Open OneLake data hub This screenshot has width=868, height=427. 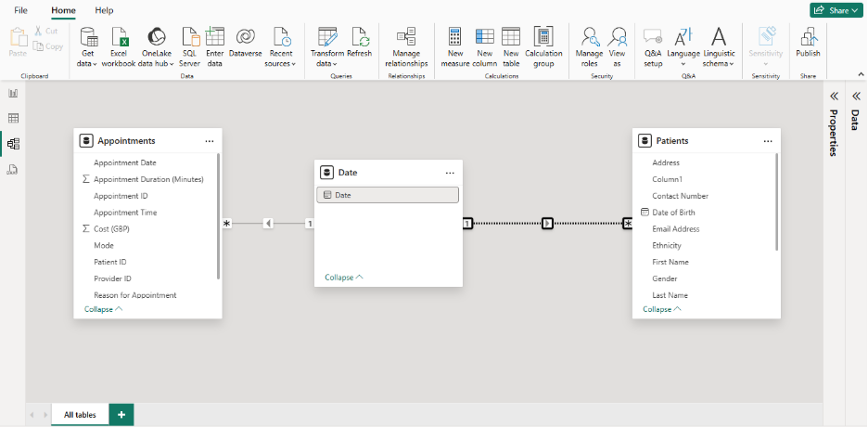(156, 47)
